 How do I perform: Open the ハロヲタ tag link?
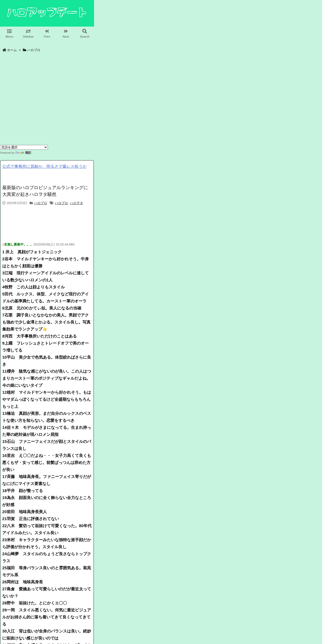76,203
